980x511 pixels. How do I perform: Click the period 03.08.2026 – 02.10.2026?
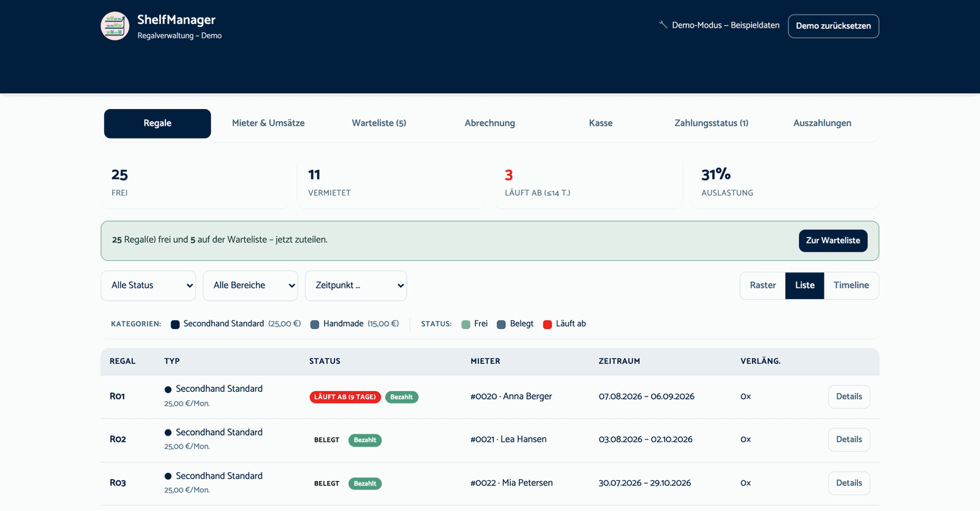(x=646, y=439)
